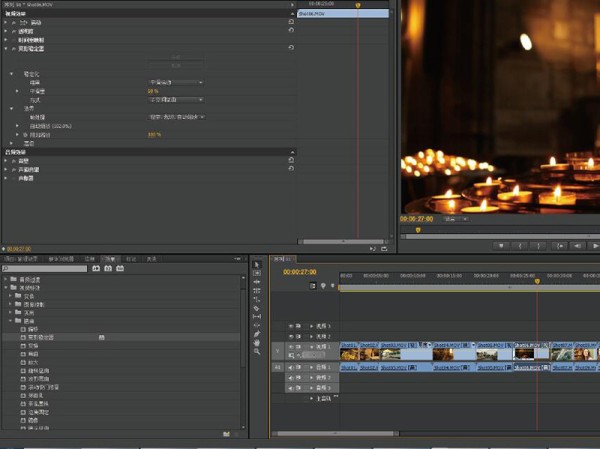Click the Effects panel search field

(45, 269)
